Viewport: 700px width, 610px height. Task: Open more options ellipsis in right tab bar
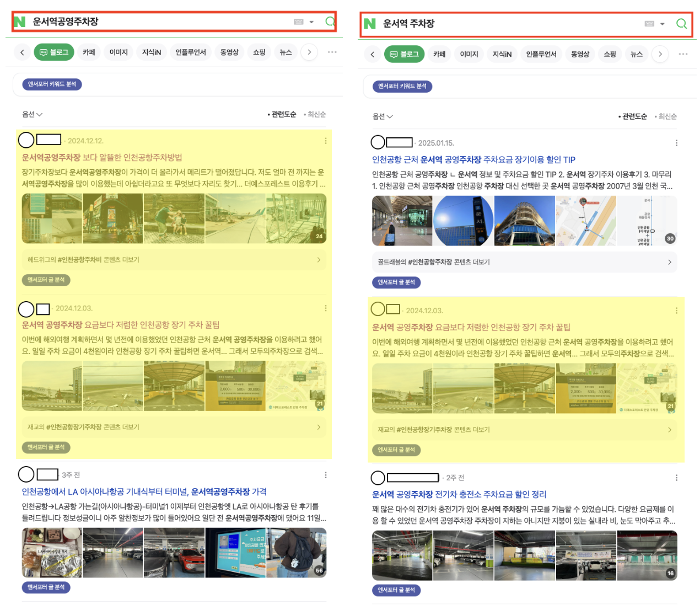tap(683, 54)
